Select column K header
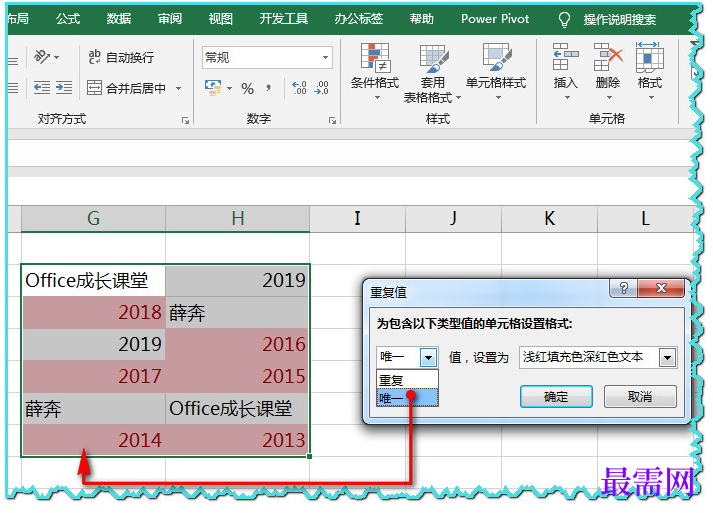This screenshot has height=513, width=713. coord(550,219)
